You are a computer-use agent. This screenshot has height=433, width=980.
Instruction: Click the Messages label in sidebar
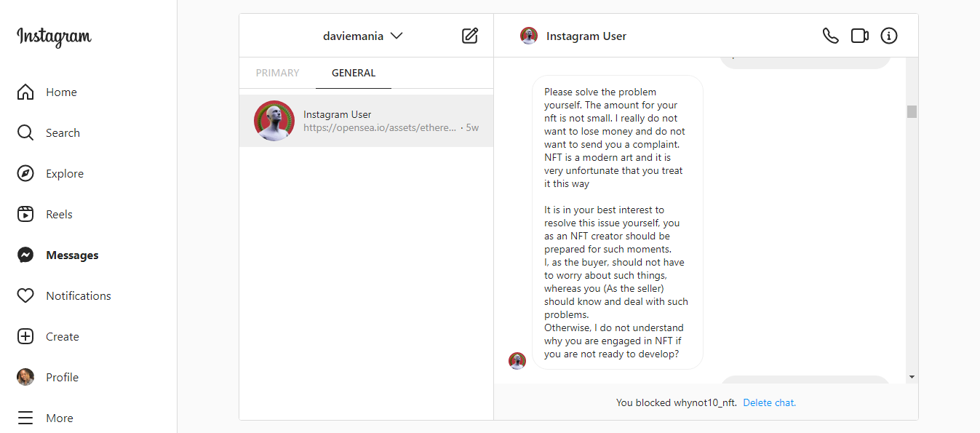point(72,255)
